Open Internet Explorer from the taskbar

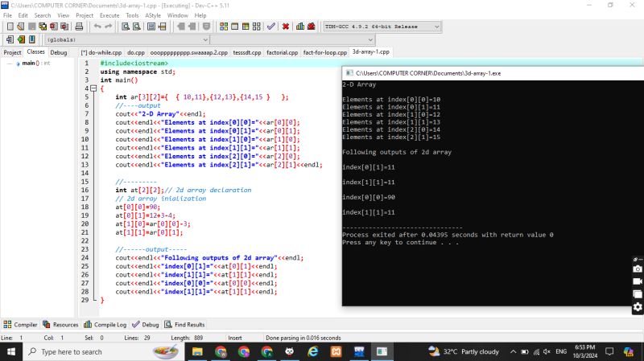(313, 351)
